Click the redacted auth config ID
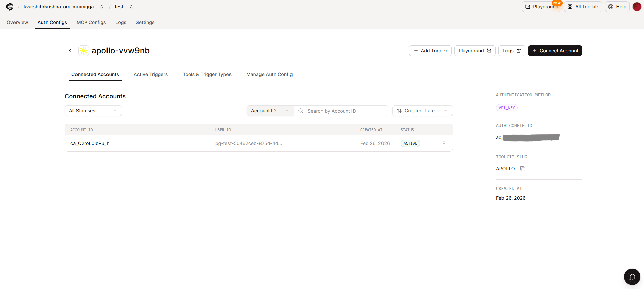Image resolution: width=644 pixels, height=289 pixels. coord(528,137)
